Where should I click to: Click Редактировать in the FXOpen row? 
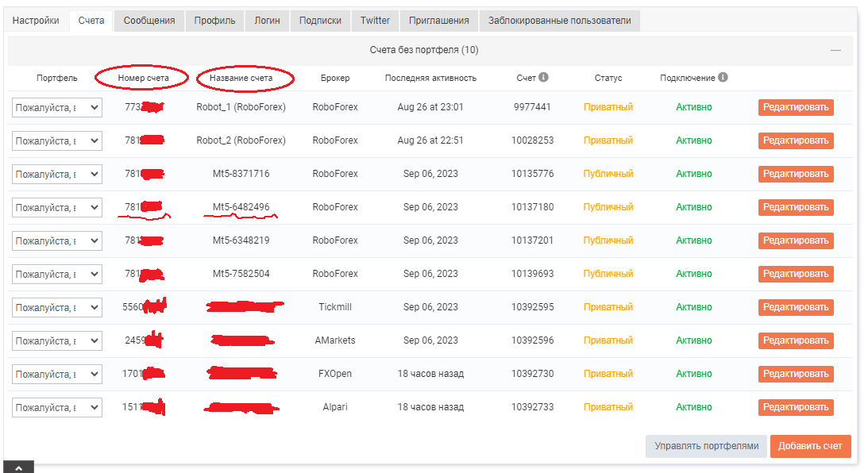(796, 374)
